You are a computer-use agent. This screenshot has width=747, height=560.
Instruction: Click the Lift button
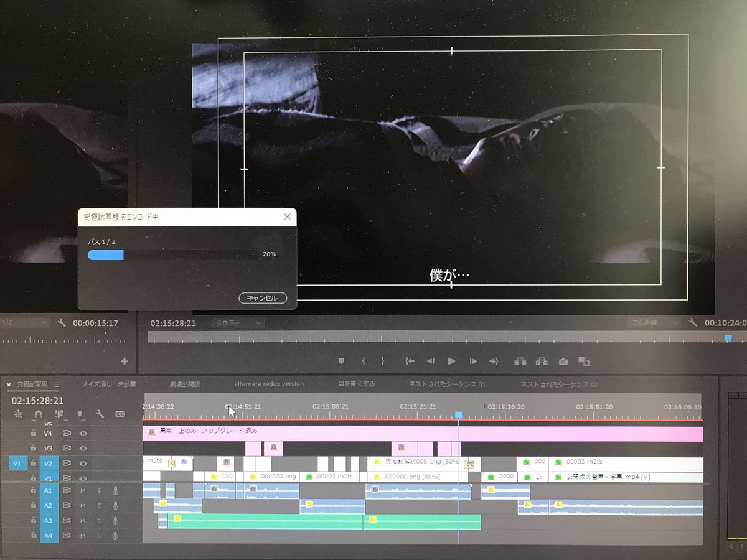520,361
